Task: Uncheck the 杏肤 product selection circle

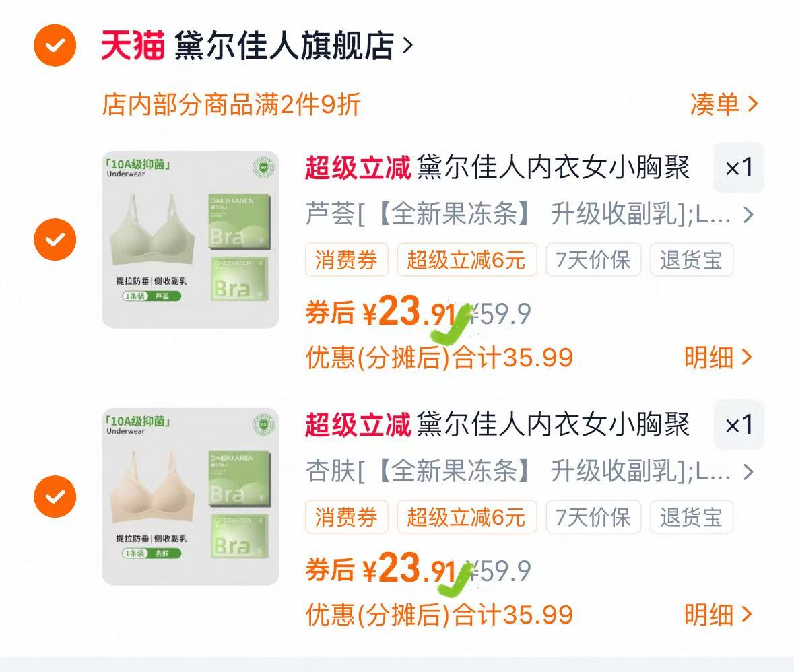Action: 54,497
